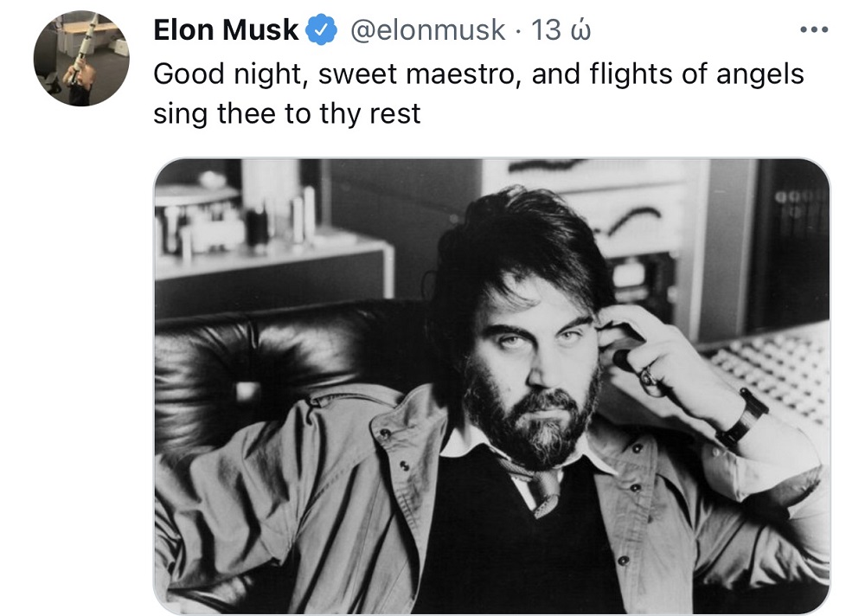The height and width of the screenshot is (616, 865).
Task: Open the more options three-dot menu
Action: [814, 29]
